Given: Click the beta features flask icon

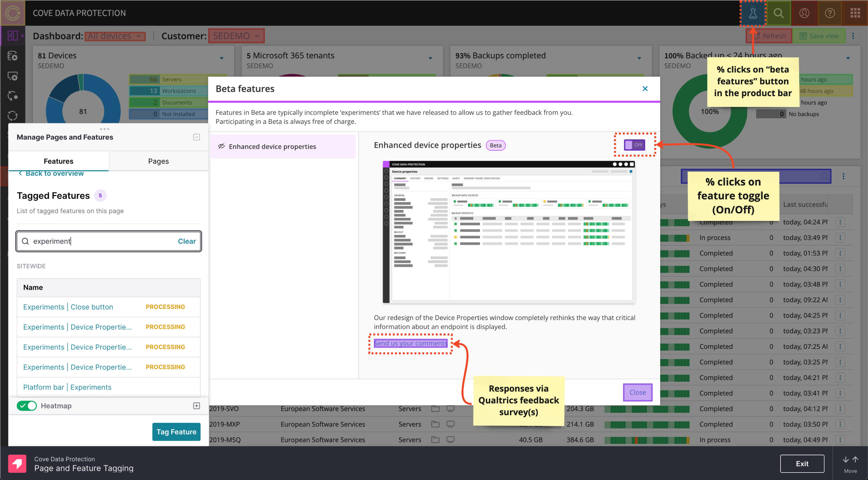Looking at the screenshot, I should (753, 13).
